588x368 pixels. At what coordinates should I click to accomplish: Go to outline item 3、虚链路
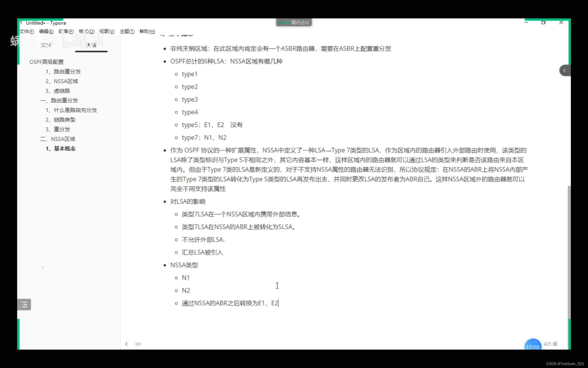point(58,91)
